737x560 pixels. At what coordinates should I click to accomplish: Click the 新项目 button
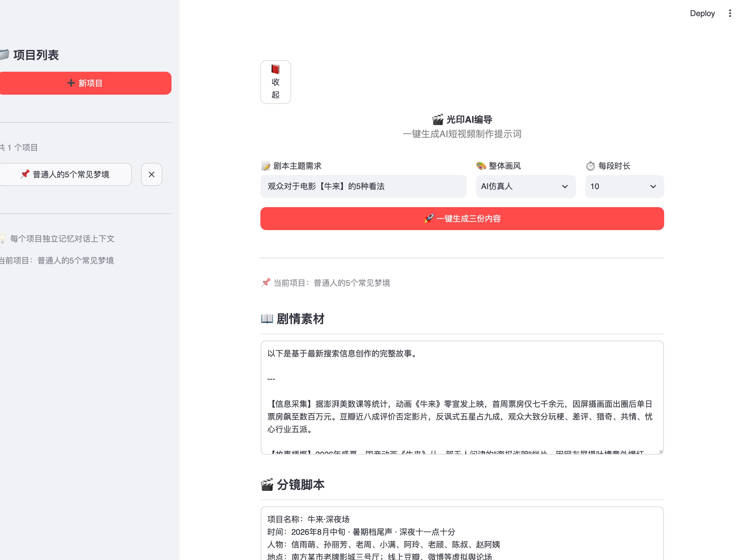[x=85, y=83]
